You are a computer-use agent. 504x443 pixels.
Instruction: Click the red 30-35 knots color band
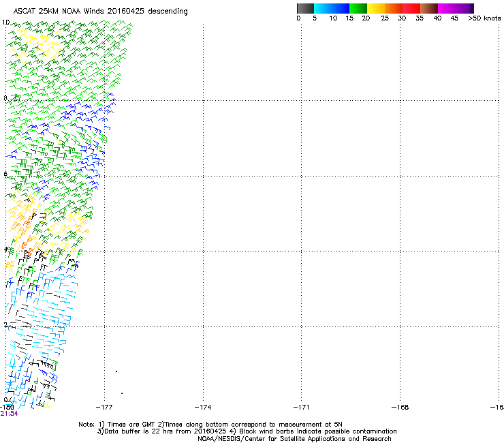tap(411, 8)
